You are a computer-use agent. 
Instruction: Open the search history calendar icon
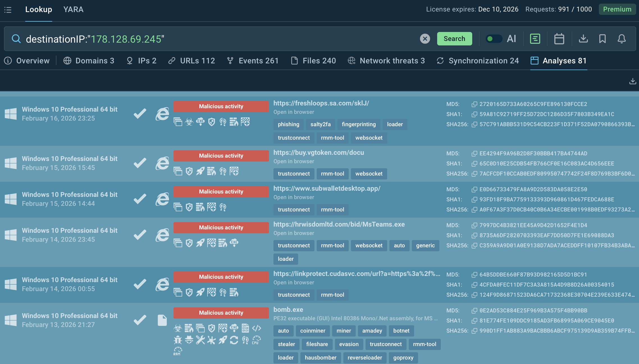559,39
